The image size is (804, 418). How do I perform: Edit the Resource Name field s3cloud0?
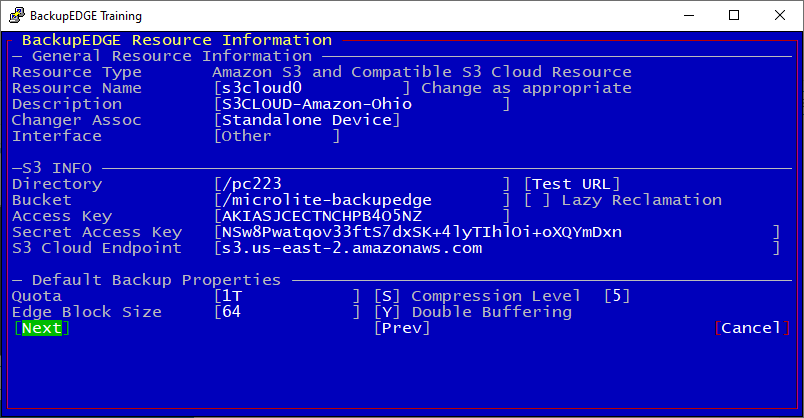tap(312, 88)
